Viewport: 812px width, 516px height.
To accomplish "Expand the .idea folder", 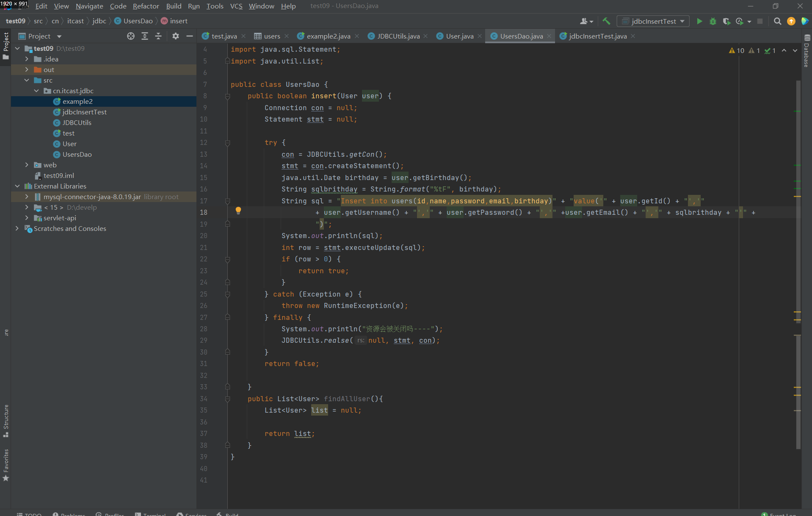I will coord(27,59).
